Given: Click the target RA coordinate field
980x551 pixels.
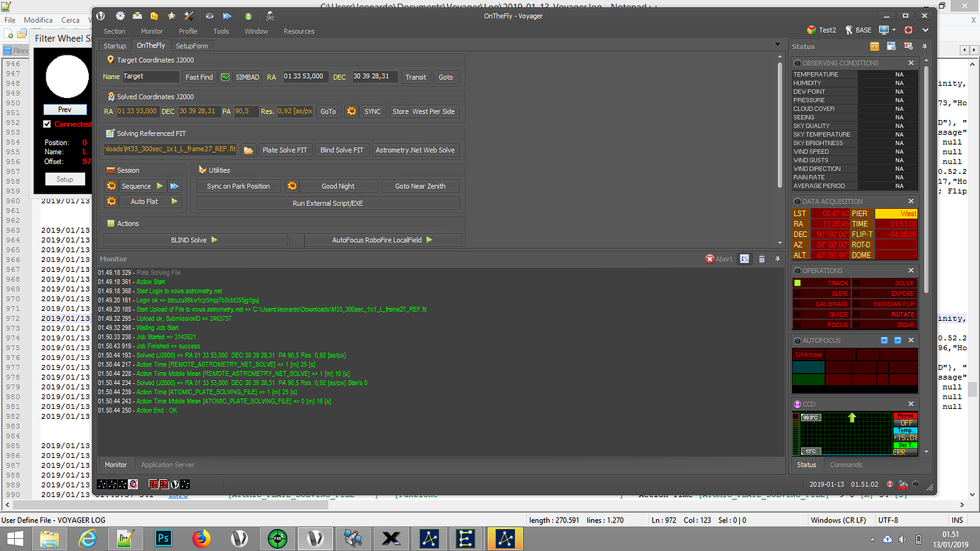Looking at the screenshot, I should pyautogui.click(x=305, y=77).
